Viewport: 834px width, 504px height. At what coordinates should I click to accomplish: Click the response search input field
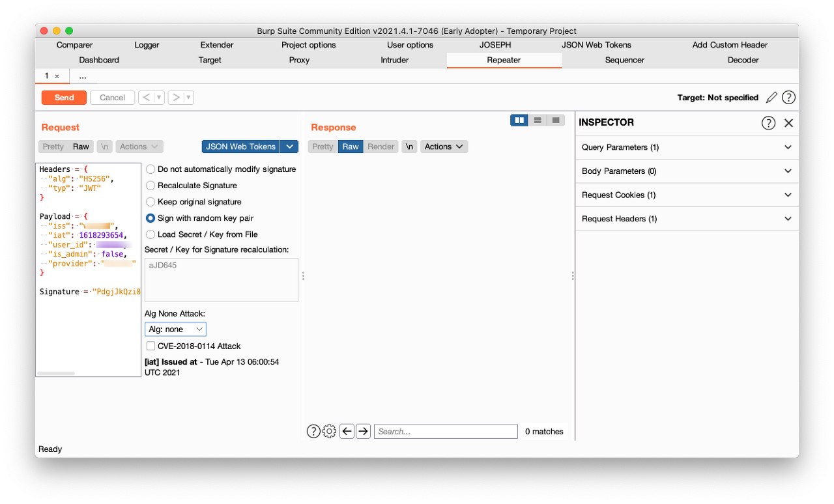[x=446, y=431]
